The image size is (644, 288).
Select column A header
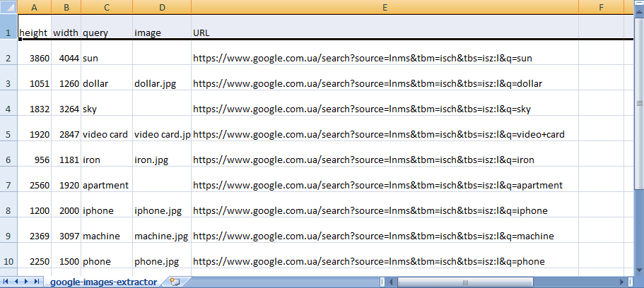point(35,7)
